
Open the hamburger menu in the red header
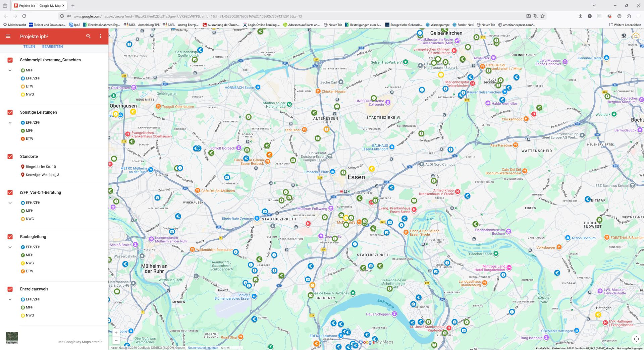[8, 36]
